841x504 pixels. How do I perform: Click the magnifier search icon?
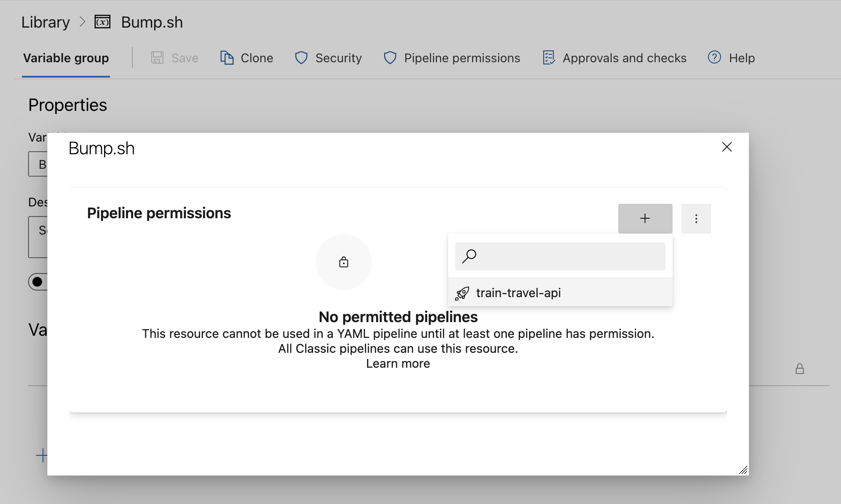pyautogui.click(x=469, y=256)
